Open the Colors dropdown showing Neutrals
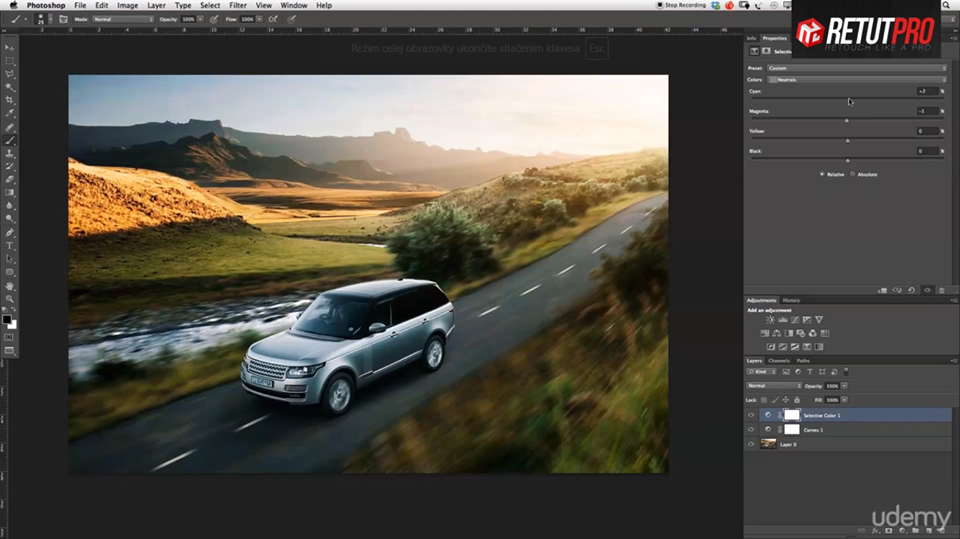This screenshot has height=539, width=960. pos(856,79)
